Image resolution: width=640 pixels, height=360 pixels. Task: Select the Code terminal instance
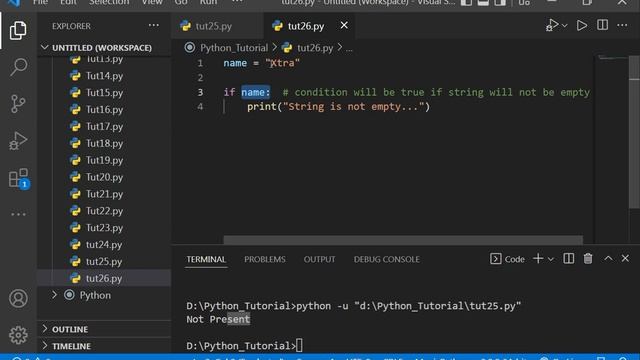click(507, 259)
